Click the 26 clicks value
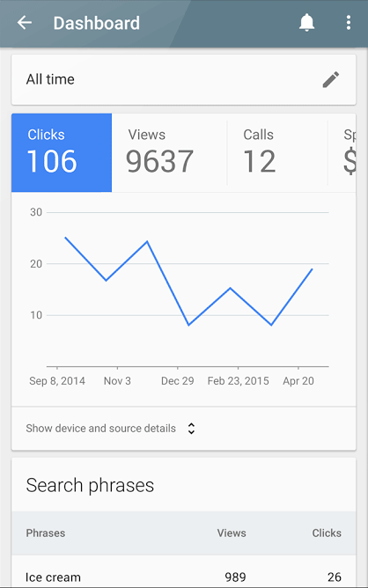 click(335, 577)
